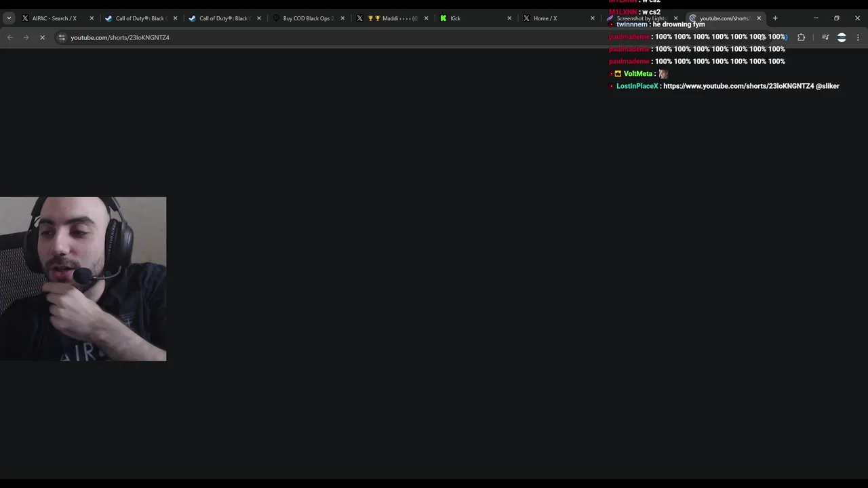Switch to the Screenshot by Lightshot tab
The height and width of the screenshot is (488, 868).
(x=641, y=18)
